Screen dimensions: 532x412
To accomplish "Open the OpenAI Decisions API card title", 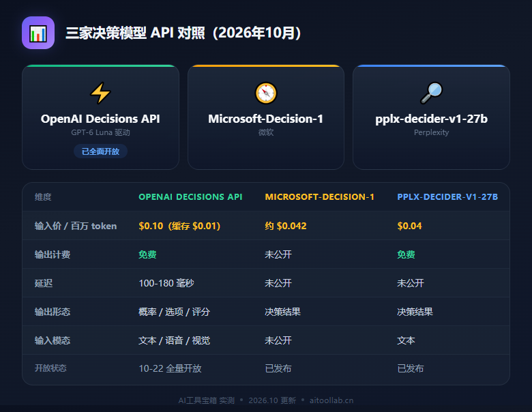I will pos(100,119).
